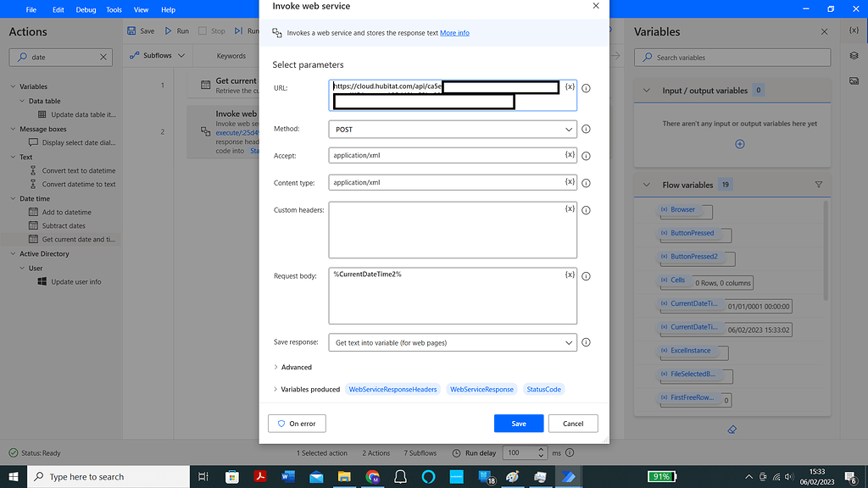Select the Power Automate icon on the taskbar
868x488 pixels.
click(x=569, y=476)
